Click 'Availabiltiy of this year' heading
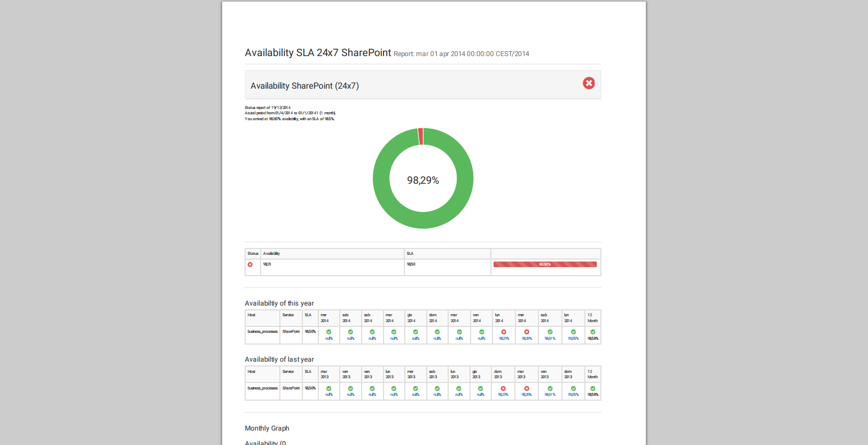Image resolution: width=868 pixels, height=445 pixels. click(279, 303)
